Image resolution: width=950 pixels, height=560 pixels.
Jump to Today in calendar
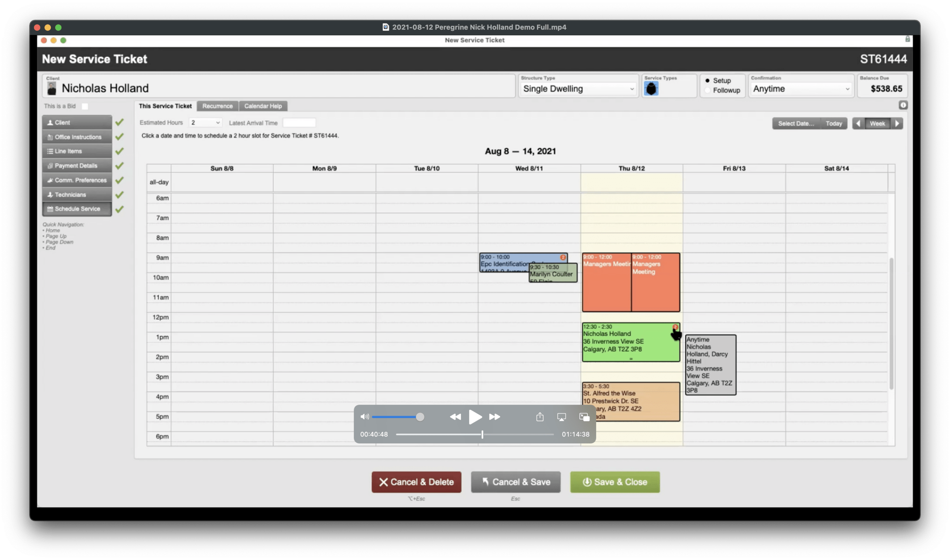click(834, 123)
